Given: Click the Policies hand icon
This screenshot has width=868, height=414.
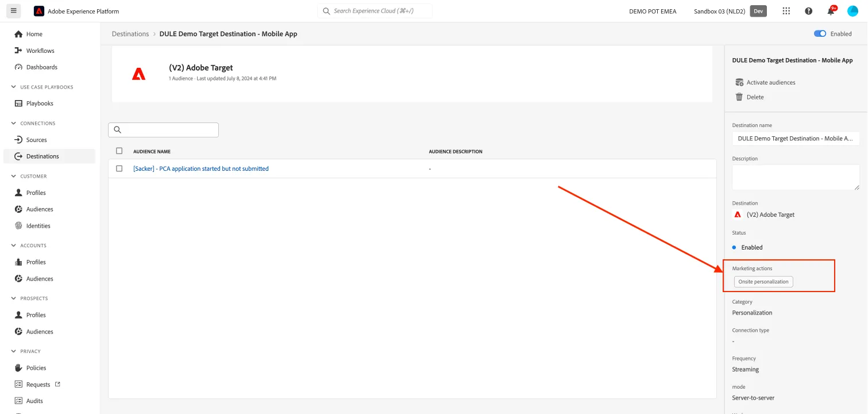Looking at the screenshot, I should (18, 368).
